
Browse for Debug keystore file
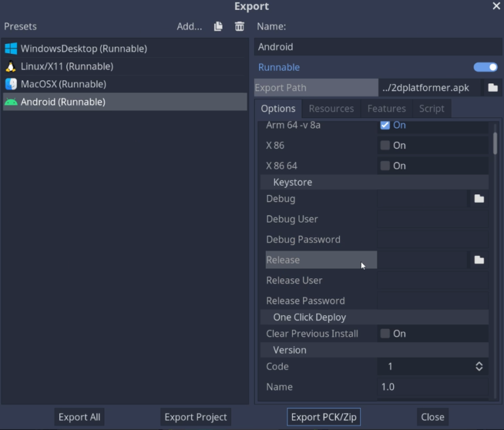click(x=479, y=199)
